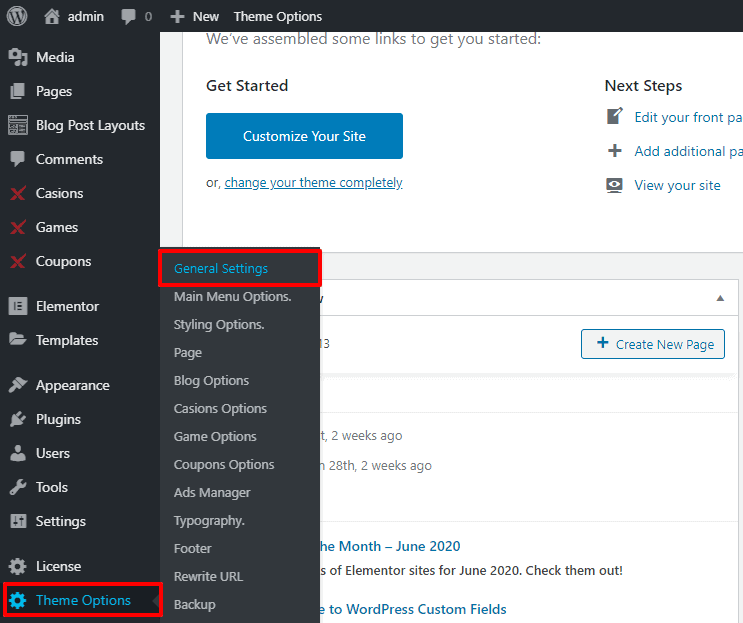The width and height of the screenshot is (743, 623).
Task: Click the Comments speech bubble sidebar icon
Action: pyautogui.click(x=18, y=159)
